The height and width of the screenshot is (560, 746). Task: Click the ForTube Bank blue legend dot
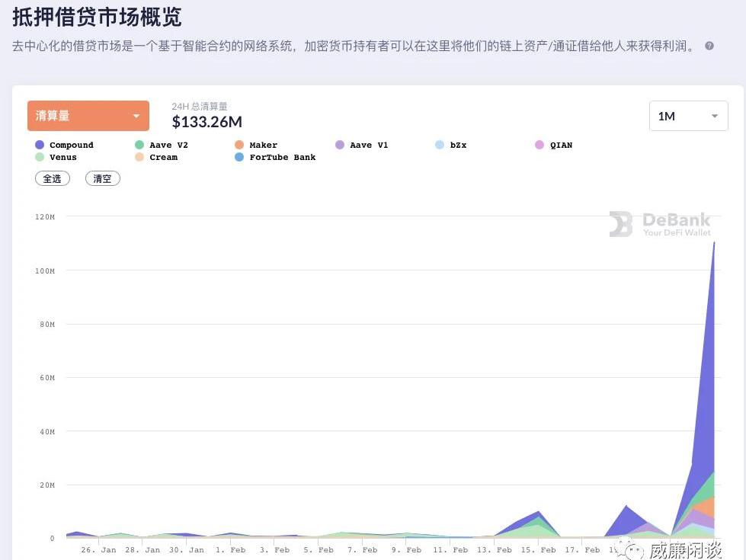pos(239,157)
